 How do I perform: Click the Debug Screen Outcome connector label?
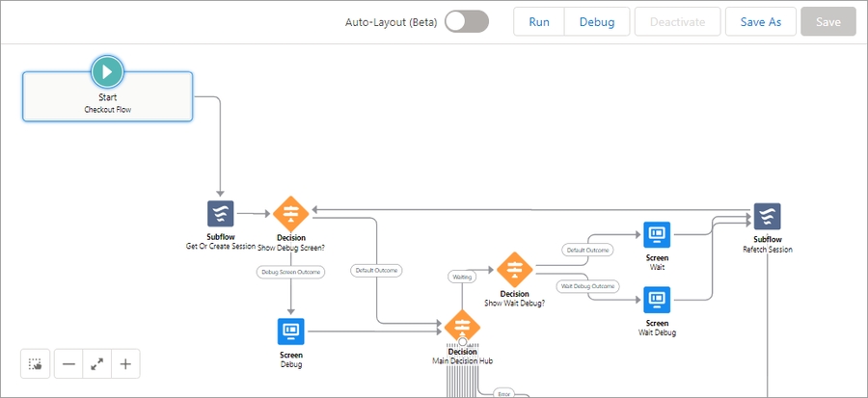coord(290,272)
